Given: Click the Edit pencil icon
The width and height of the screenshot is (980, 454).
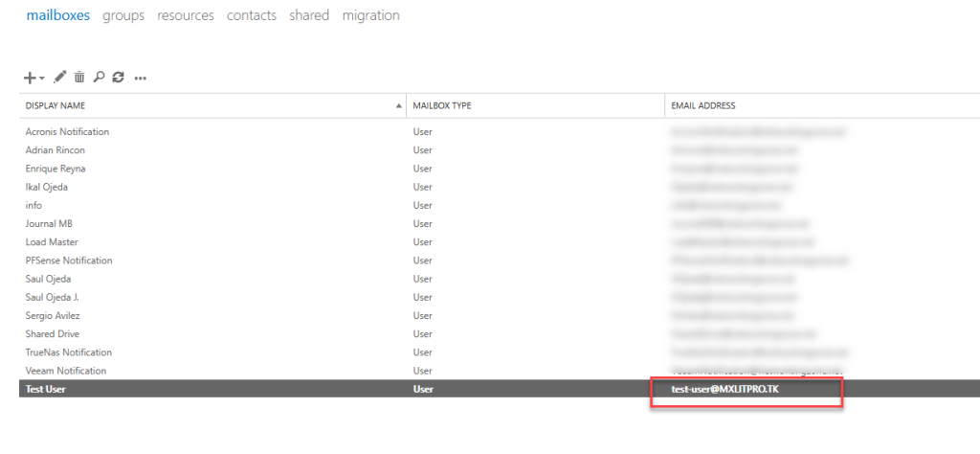Looking at the screenshot, I should (60, 78).
